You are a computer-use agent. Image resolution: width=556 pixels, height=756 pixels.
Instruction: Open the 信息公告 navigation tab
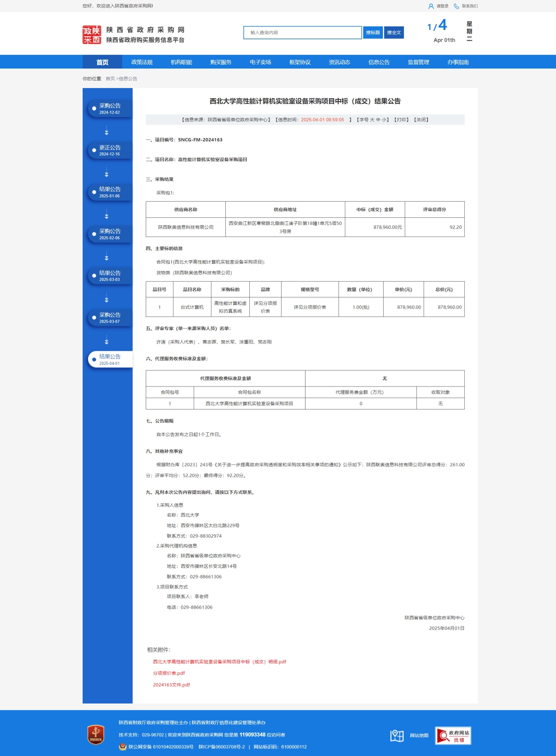point(379,62)
